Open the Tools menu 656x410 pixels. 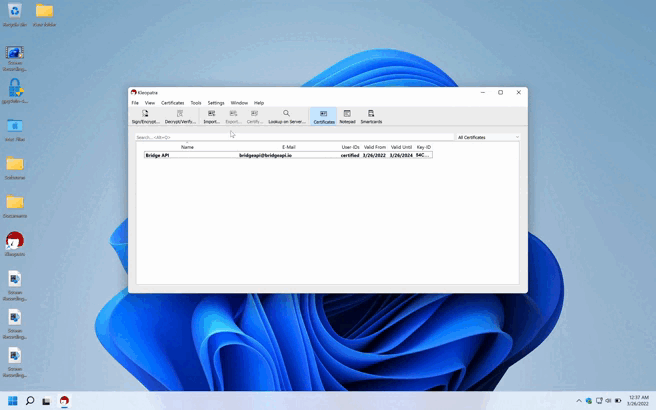click(196, 103)
